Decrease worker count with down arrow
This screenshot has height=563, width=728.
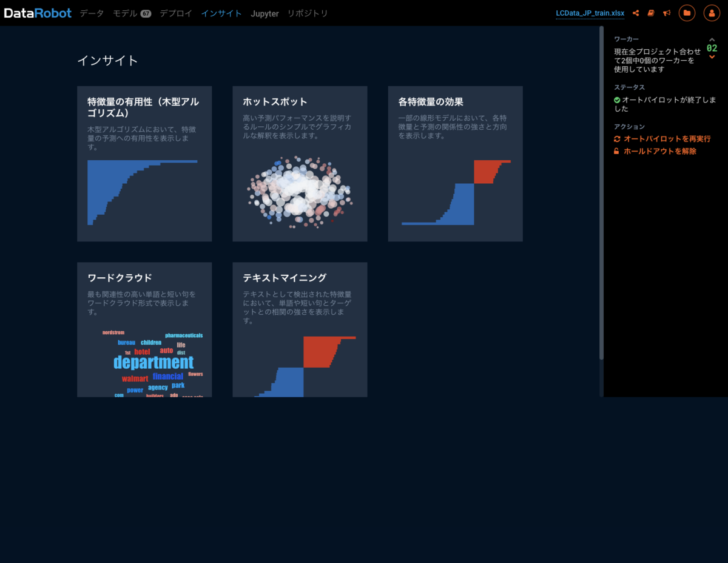tap(712, 57)
